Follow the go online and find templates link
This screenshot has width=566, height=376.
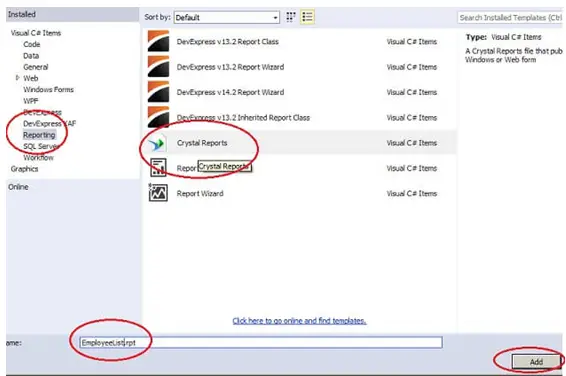coord(299,321)
